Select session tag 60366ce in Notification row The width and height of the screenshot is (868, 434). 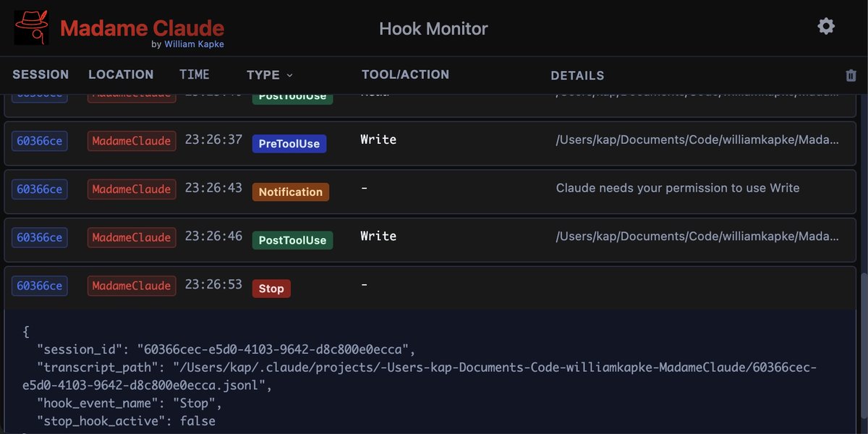tap(40, 190)
